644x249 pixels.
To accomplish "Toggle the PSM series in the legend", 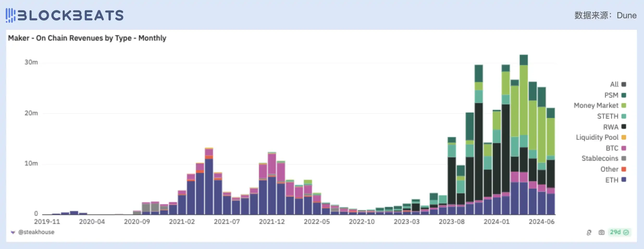I will tap(611, 95).
